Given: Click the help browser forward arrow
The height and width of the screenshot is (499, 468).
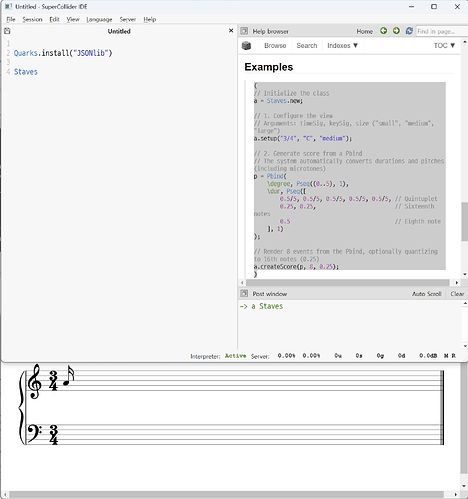Looking at the screenshot, I should [x=396, y=31].
